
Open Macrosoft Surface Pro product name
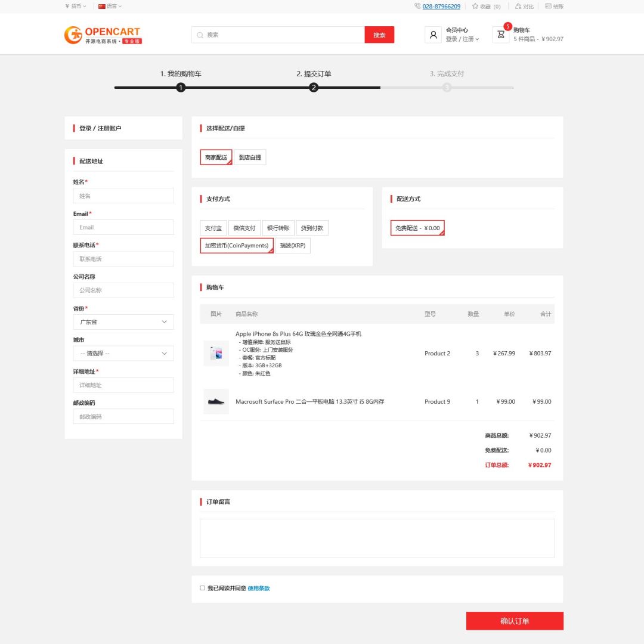click(x=310, y=401)
